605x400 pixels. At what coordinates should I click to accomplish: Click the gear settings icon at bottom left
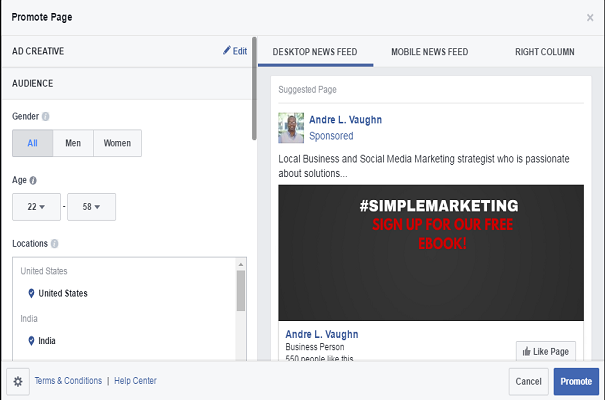(x=16, y=381)
